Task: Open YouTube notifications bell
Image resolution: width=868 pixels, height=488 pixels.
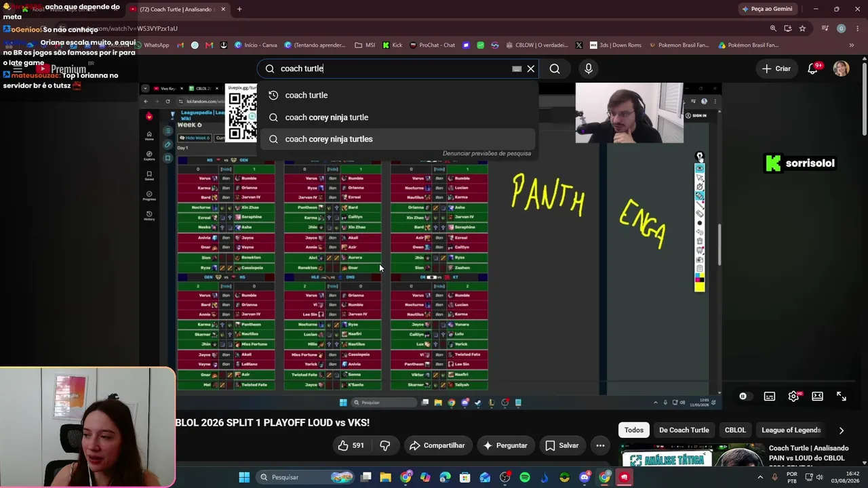Action: [x=813, y=68]
